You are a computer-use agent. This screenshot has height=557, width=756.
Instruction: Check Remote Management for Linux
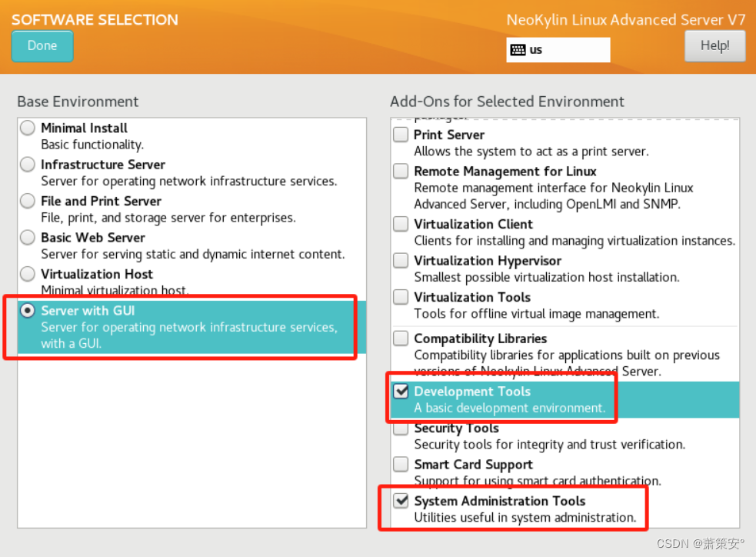(x=401, y=171)
